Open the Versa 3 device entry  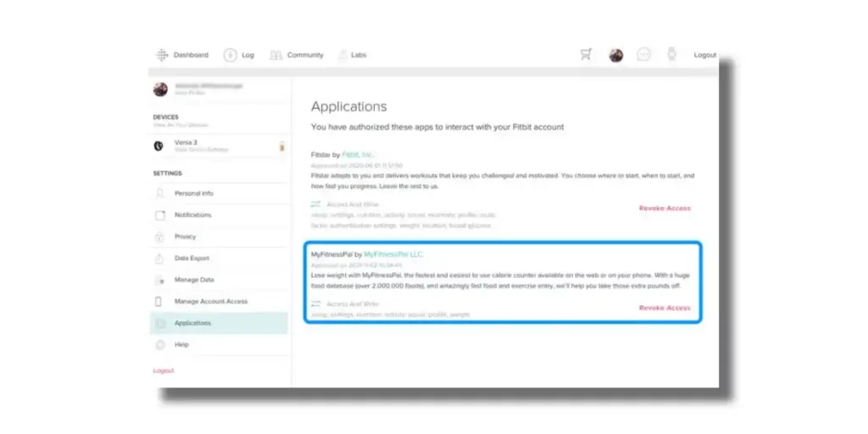tap(219, 146)
